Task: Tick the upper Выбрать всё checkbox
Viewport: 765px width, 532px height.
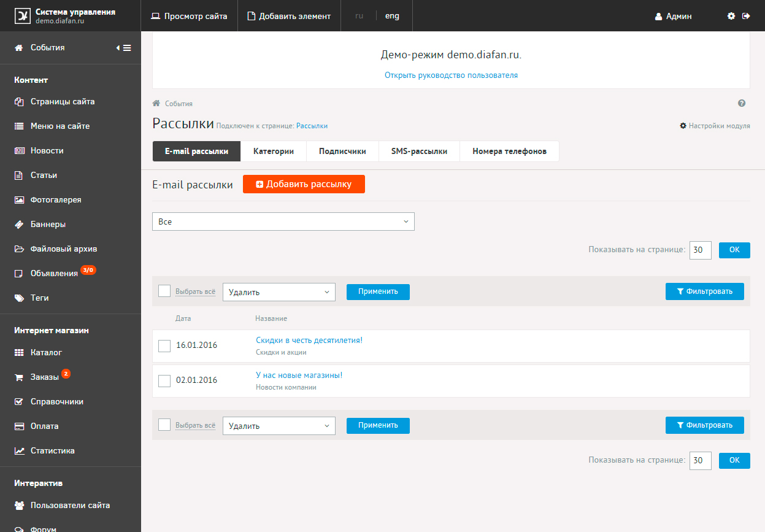Action: 164,291
